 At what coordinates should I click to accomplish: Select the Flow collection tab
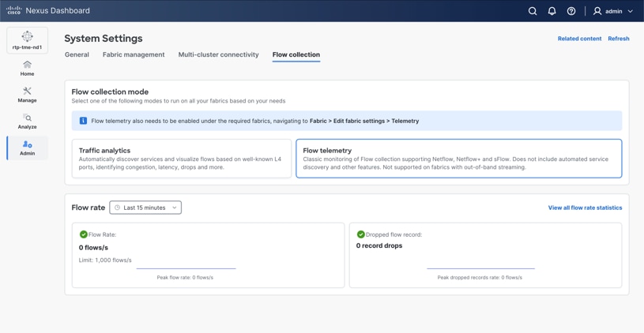296,54
